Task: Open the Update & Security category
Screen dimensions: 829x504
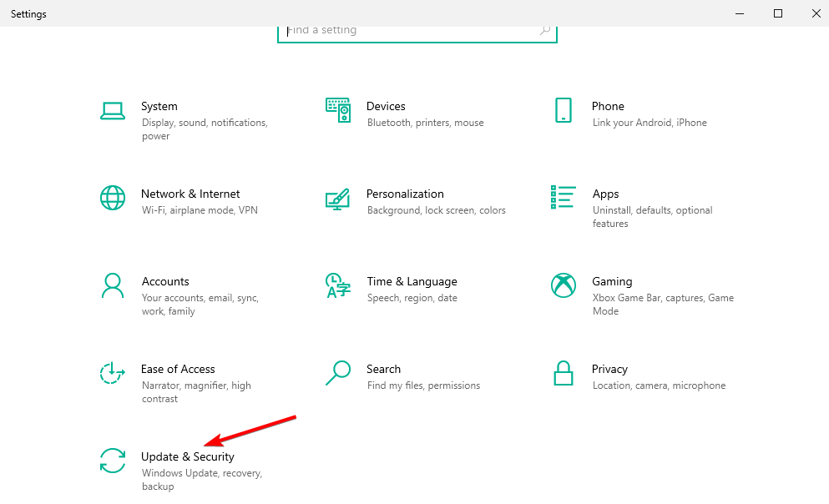Action: click(188, 457)
